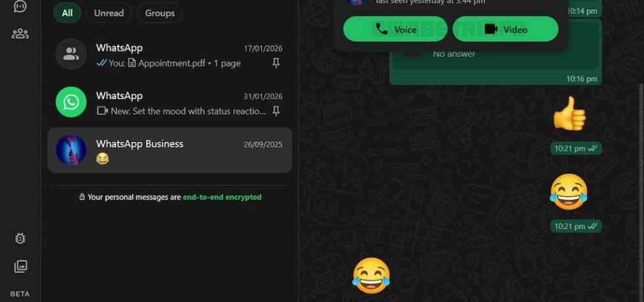Click the thumbs up emoji message
The width and height of the screenshot is (644, 302).
point(569,114)
